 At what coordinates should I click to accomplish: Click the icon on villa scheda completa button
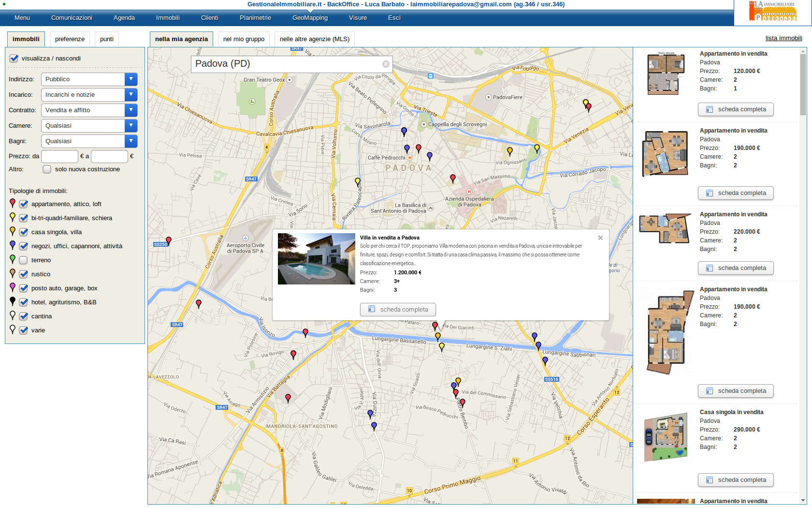(x=372, y=309)
